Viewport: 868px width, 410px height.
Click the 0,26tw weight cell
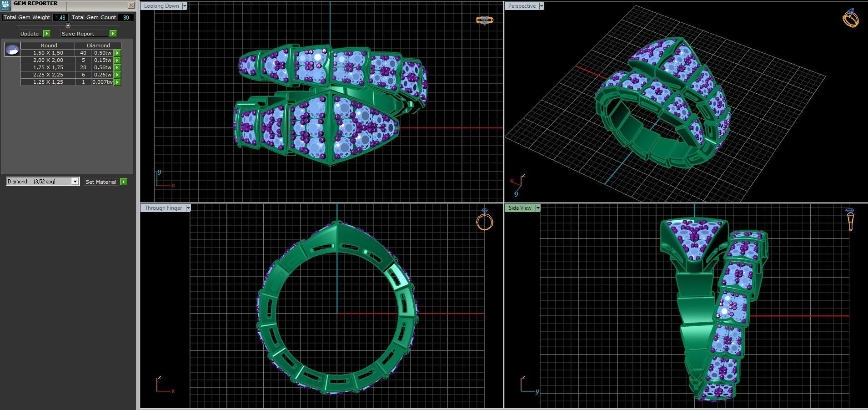[x=102, y=75]
